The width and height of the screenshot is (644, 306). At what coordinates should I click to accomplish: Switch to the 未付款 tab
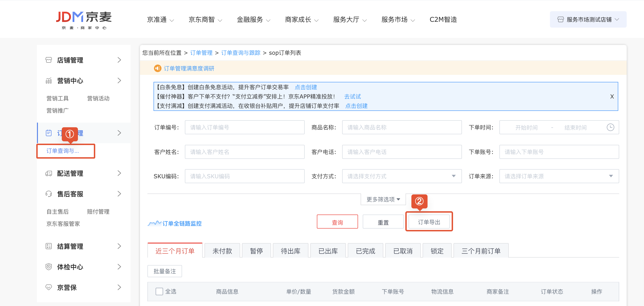pyautogui.click(x=222, y=251)
